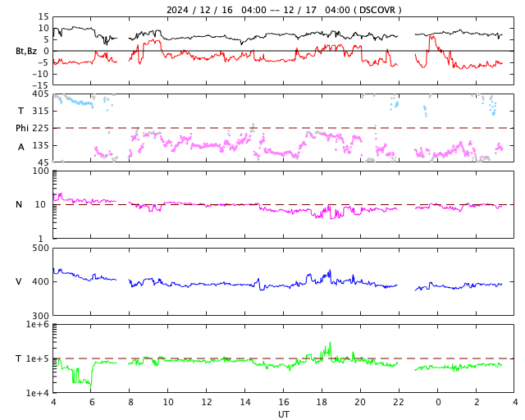Click the '1e+4' temperature tick label
Screen dimensions: 525x420
click(38, 393)
